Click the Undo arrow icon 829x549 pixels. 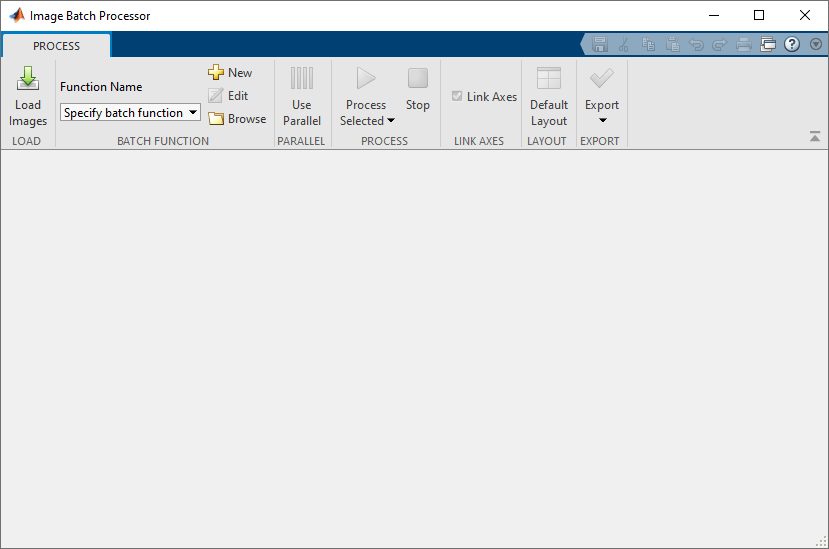(x=696, y=44)
